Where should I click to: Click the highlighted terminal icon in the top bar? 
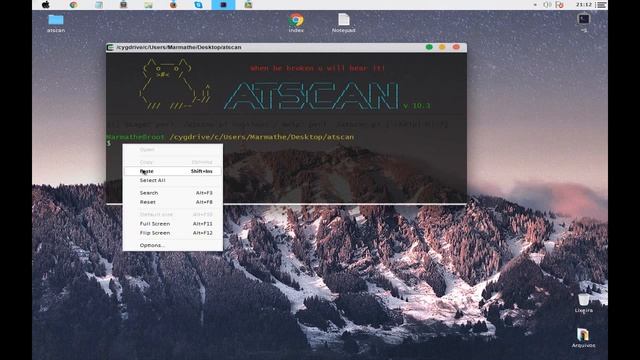tap(223, 5)
